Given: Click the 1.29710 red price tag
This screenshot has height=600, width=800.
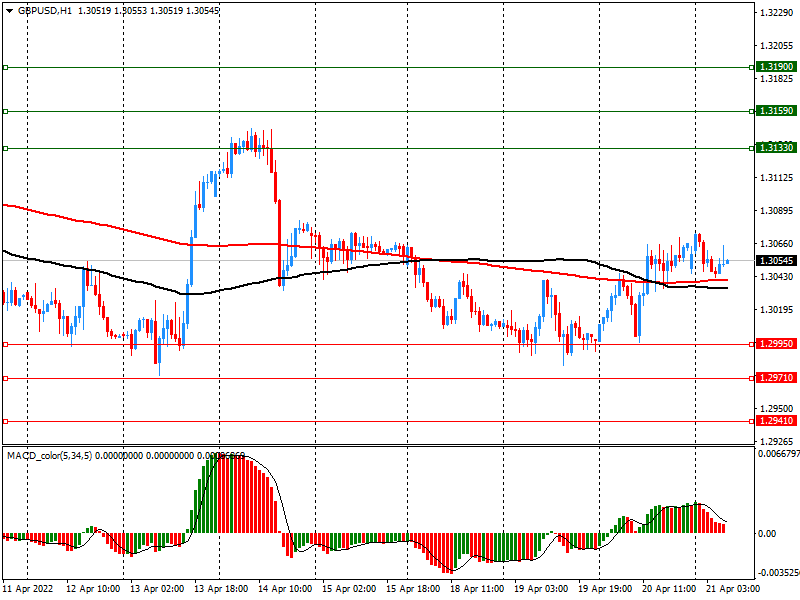Looking at the screenshot, I should click(776, 379).
